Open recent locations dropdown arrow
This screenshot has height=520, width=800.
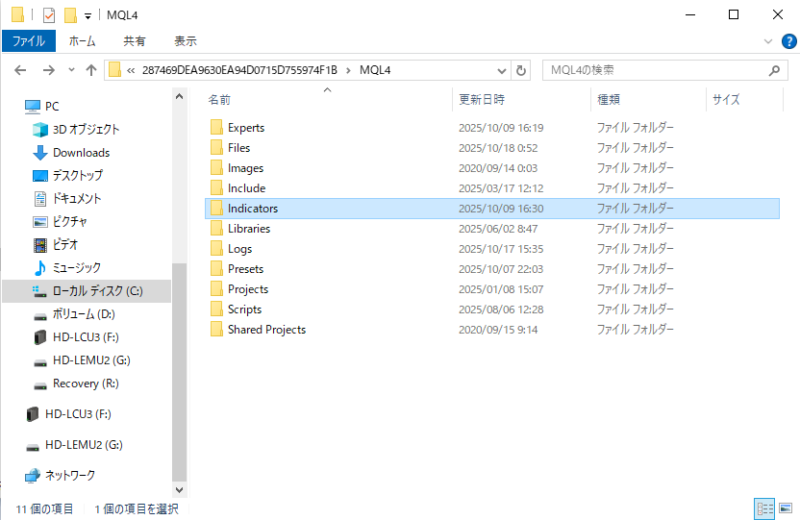pyautogui.click(x=71, y=71)
